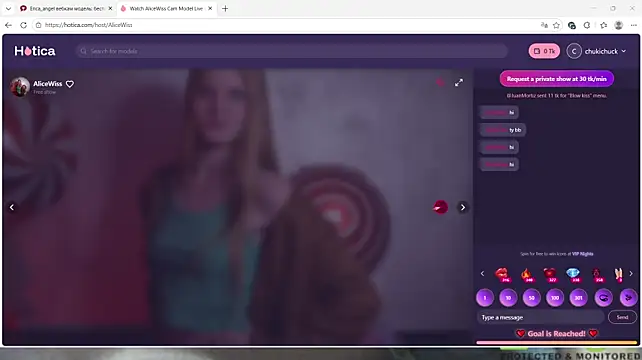Click the last round purple button in the tip row

pos(628,298)
